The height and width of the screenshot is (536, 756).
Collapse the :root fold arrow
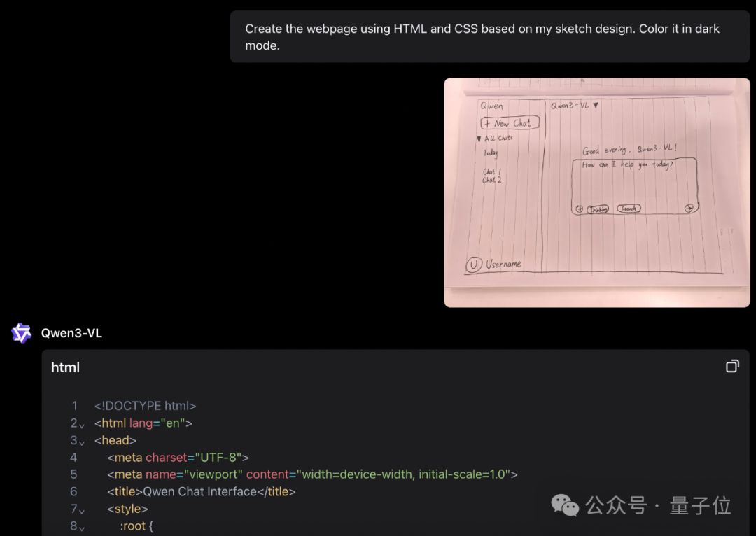pos(82,528)
